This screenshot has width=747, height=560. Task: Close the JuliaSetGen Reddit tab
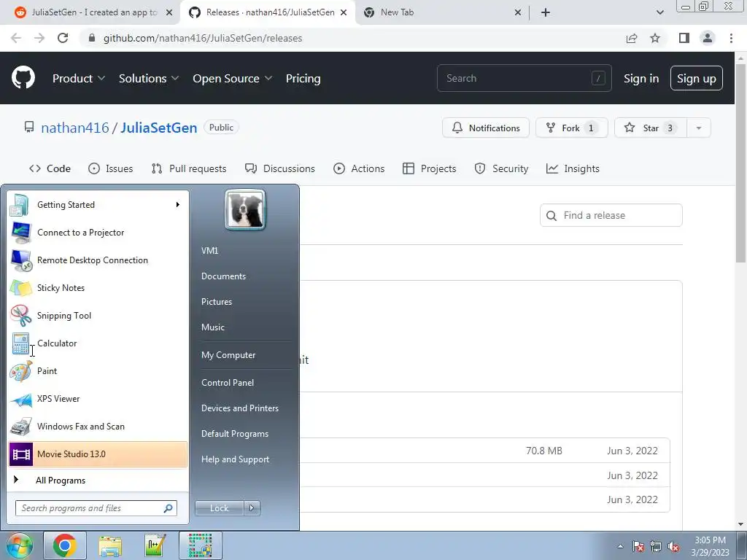click(x=169, y=12)
